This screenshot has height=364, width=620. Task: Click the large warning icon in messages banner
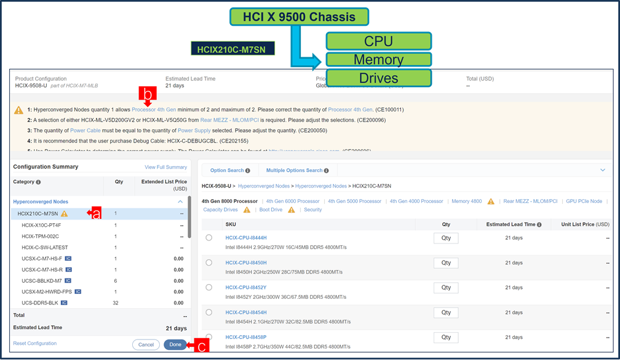pyautogui.click(x=18, y=110)
